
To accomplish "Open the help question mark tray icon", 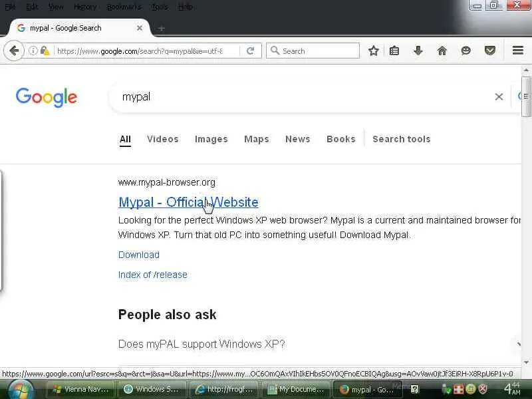I will point(414,389).
